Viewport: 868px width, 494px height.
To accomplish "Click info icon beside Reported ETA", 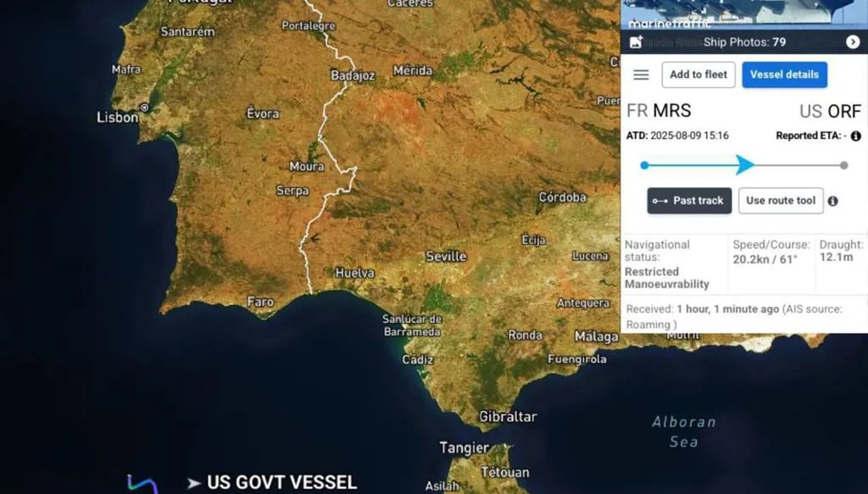I will [x=855, y=136].
